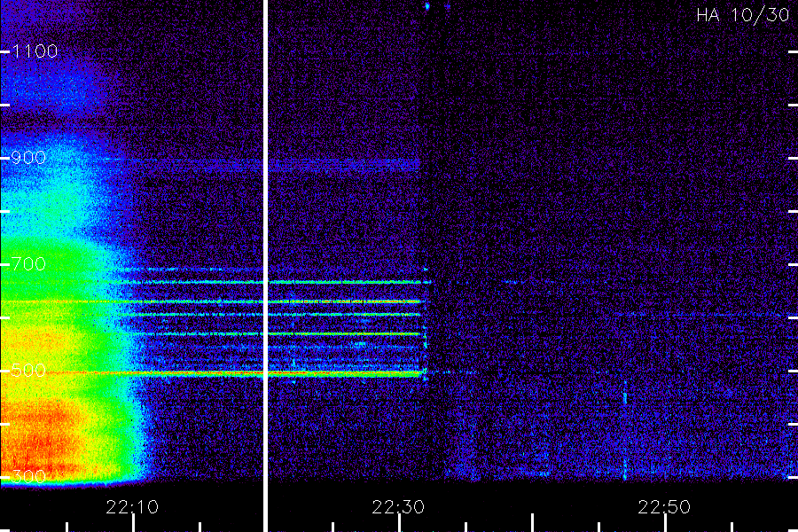Click the 700 frequency axis label
The width and height of the screenshot is (798, 532).
tap(28, 263)
